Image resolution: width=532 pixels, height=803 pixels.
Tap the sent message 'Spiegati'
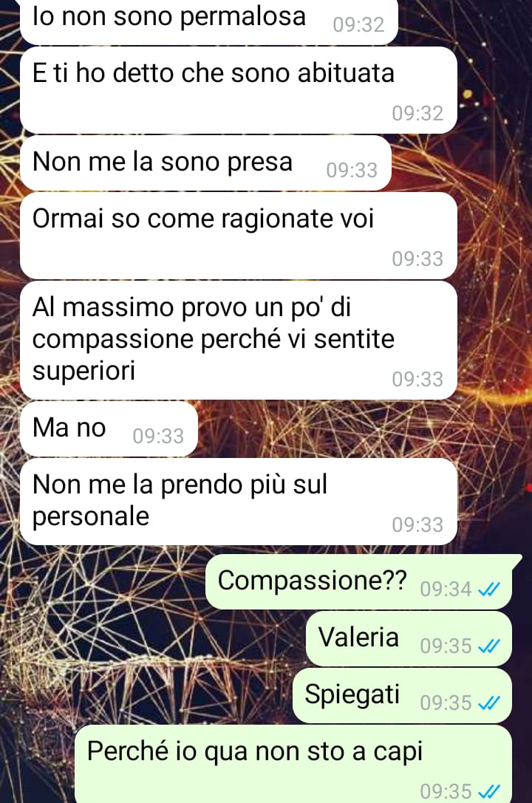point(402,695)
